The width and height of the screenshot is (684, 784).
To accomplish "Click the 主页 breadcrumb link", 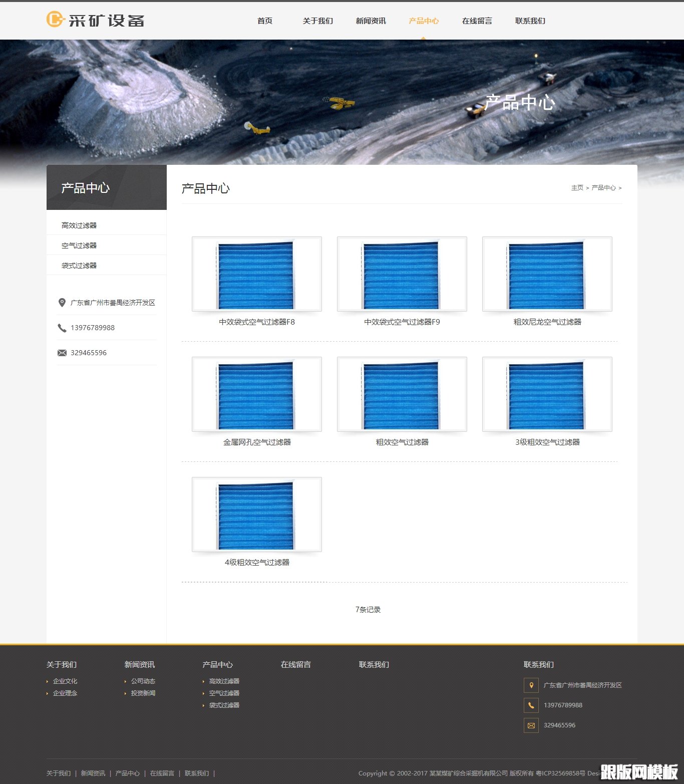I will point(577,188).
